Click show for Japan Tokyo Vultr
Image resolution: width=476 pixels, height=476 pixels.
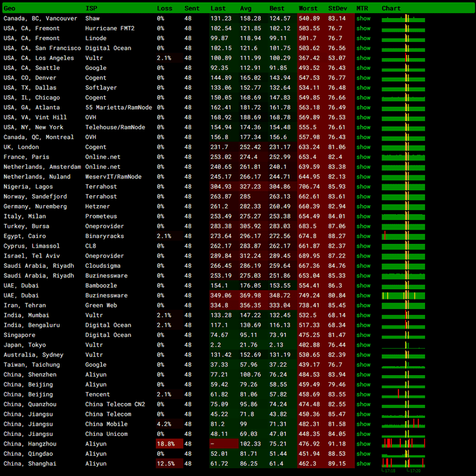tap(363, 345)
